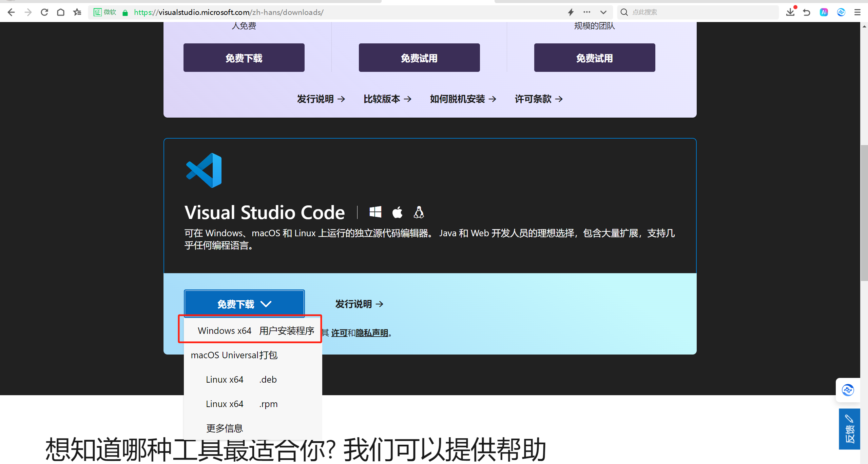Go back to previous page
Image resolution: width=868 pixels, height=464 pixels.
[x=11, y=13]
